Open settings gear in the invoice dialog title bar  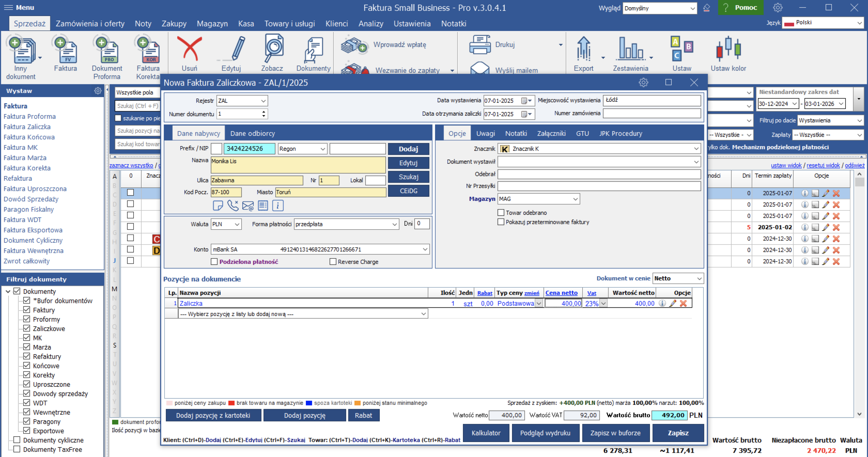(x=643, y=83)
